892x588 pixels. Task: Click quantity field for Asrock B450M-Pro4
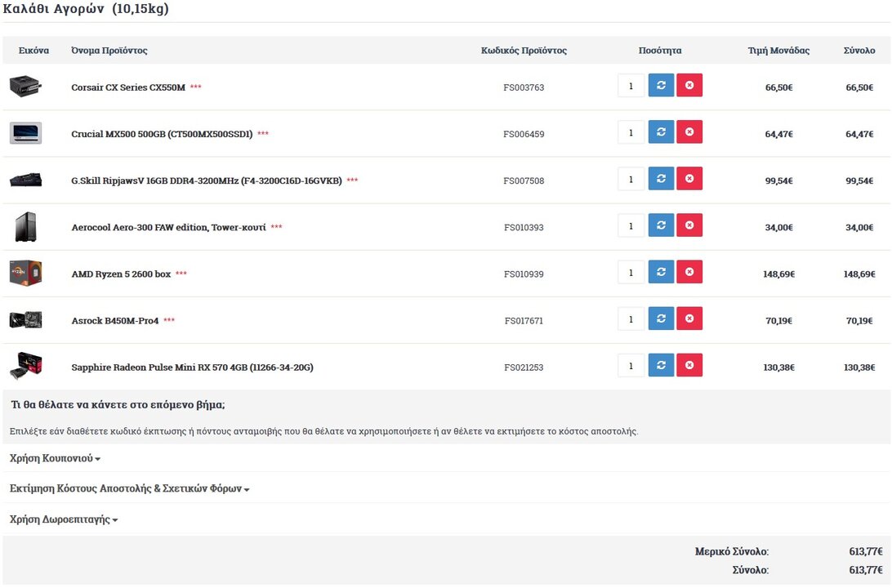coord(631,319)
